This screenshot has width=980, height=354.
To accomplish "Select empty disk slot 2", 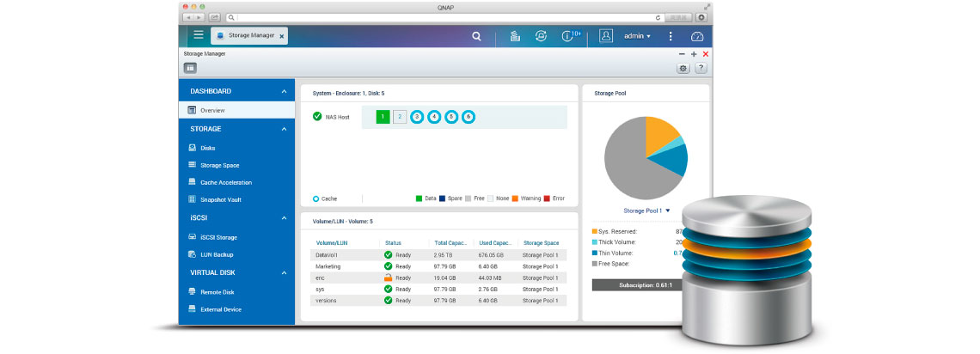I will (400, 117).
